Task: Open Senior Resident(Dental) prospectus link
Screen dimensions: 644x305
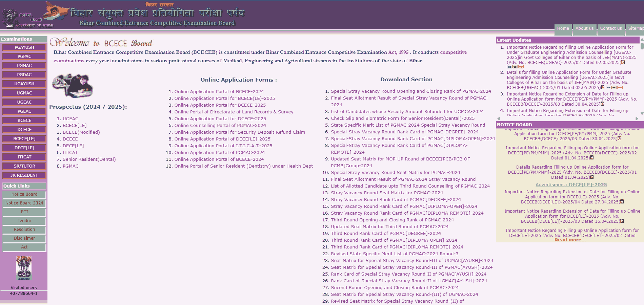Action: (x=89, y=159)
